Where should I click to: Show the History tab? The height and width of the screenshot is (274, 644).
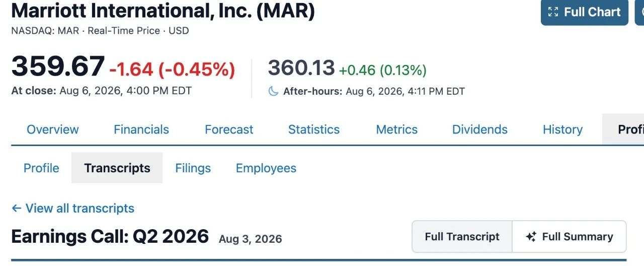point(562,129)
